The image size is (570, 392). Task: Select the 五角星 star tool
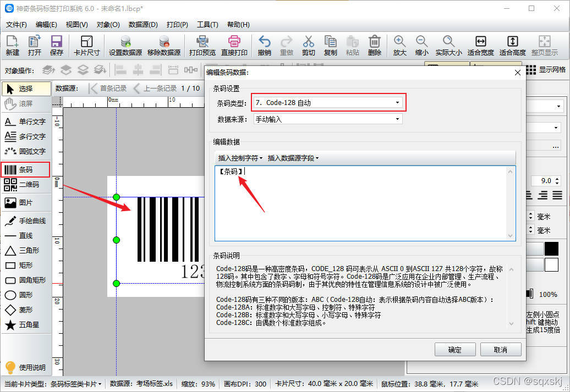point(26,325)
